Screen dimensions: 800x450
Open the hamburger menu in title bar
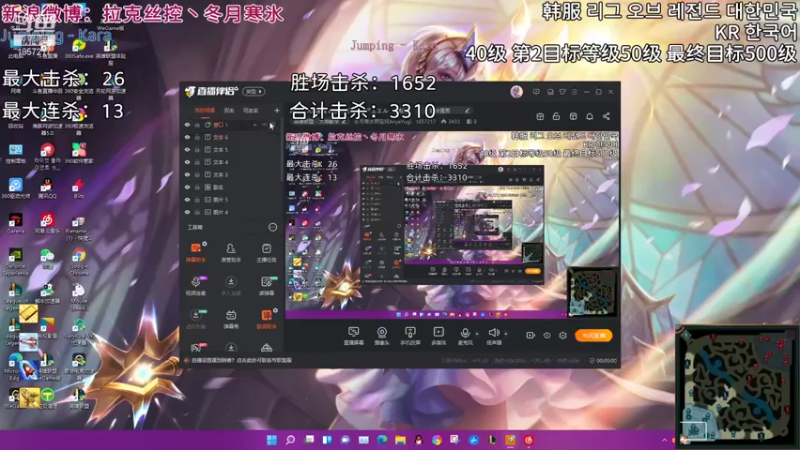(574, 92)
